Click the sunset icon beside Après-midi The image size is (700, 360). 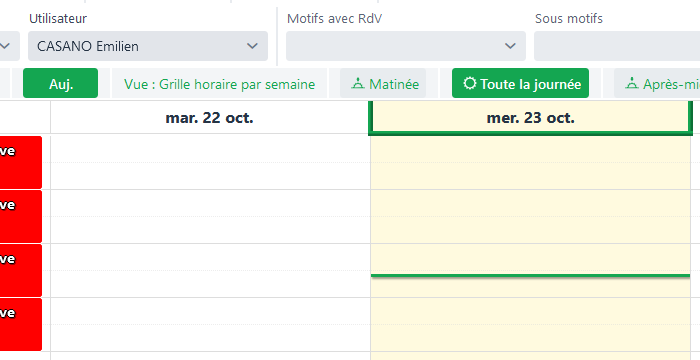click(631, 83)
